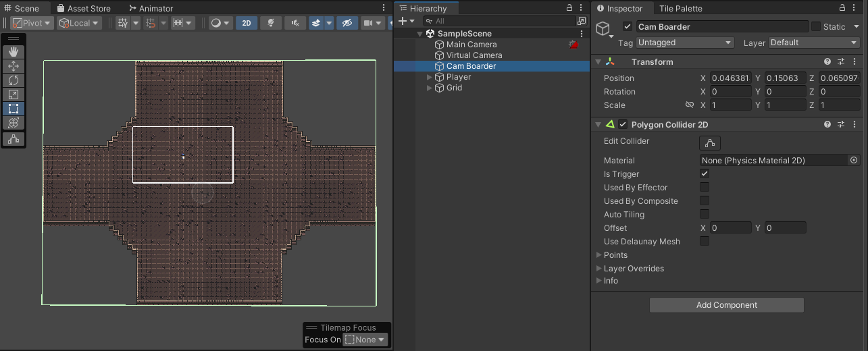Image resolution: width=868 pixels, height=351 pixels.
Task: Toggle the 2D scene view mode
Action: pyautogui.click(x=247, y=23)
